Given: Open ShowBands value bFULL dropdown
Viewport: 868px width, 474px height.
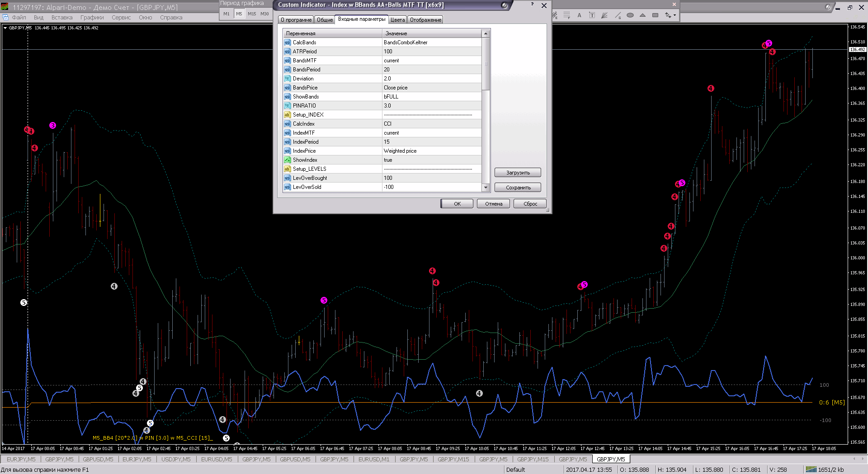Looking at the screenshot, I should coord(432,97).
